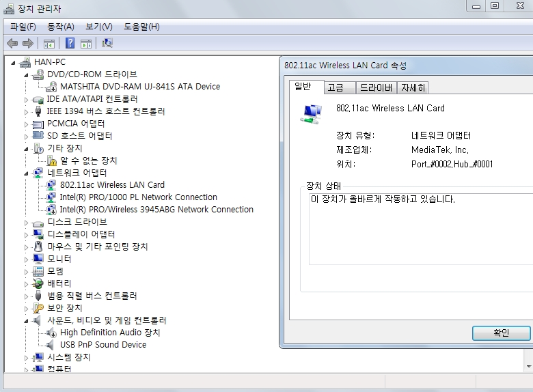Click the 기타 장치 question mark icon

point(38,148)
